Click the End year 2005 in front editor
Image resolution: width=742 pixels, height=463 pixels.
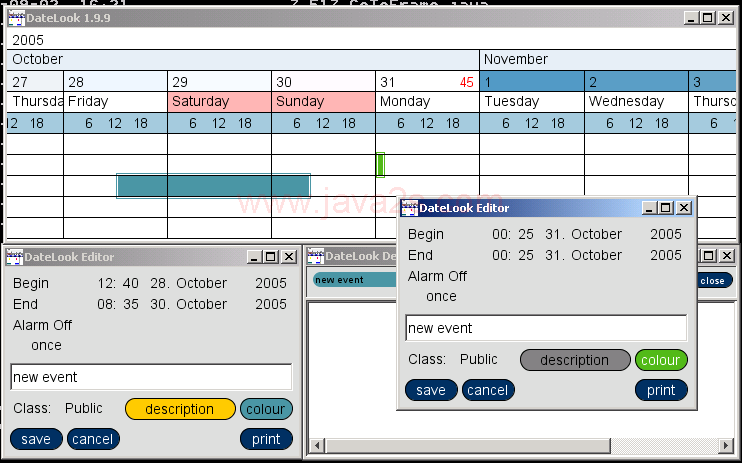pyautogui.click(x=666, y=255)
